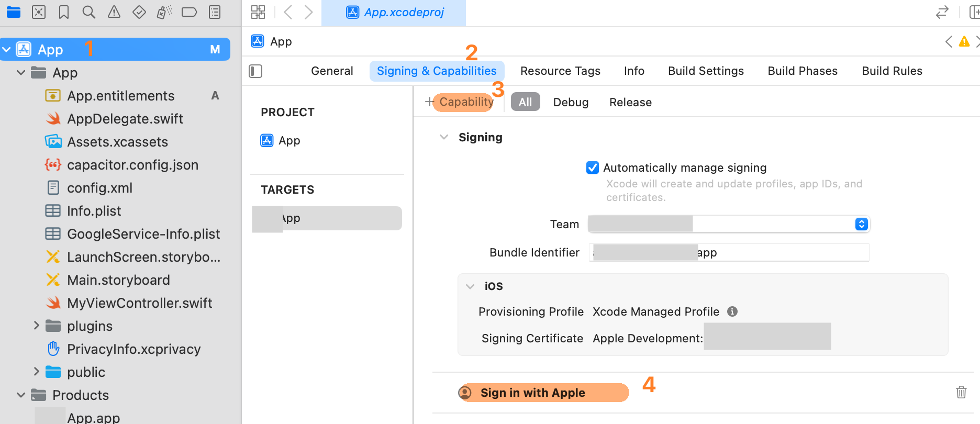Open the Find navigator magnifier icon
Viewport: 980px width, 424px height.
(x=89, y=12)
